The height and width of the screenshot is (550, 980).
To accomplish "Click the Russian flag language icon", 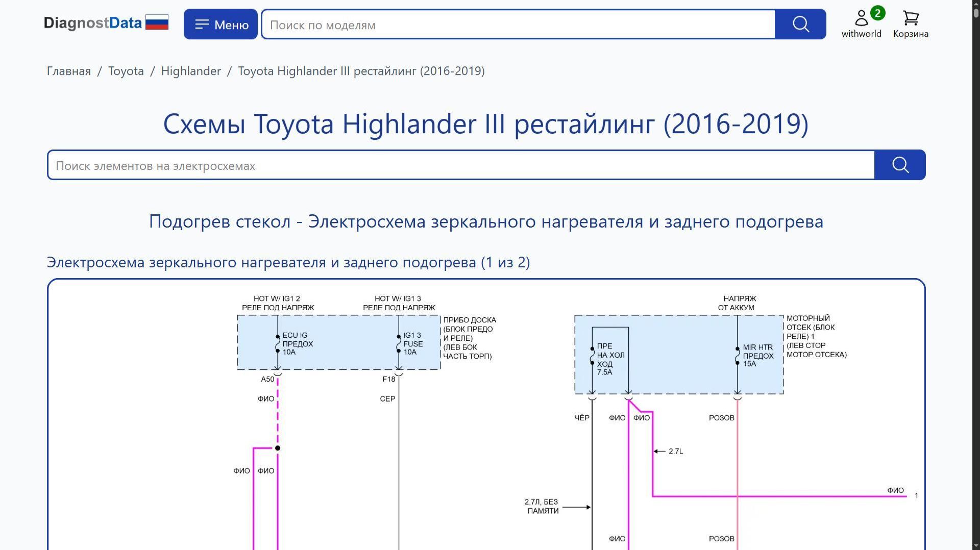I will click(157, 22).
